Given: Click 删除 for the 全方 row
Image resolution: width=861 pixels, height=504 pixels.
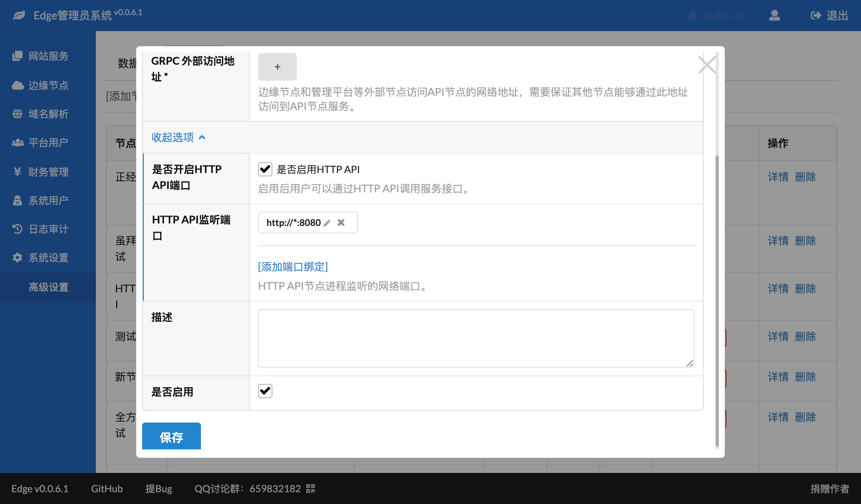Looking at the screenshot, I should pos(806,417).
